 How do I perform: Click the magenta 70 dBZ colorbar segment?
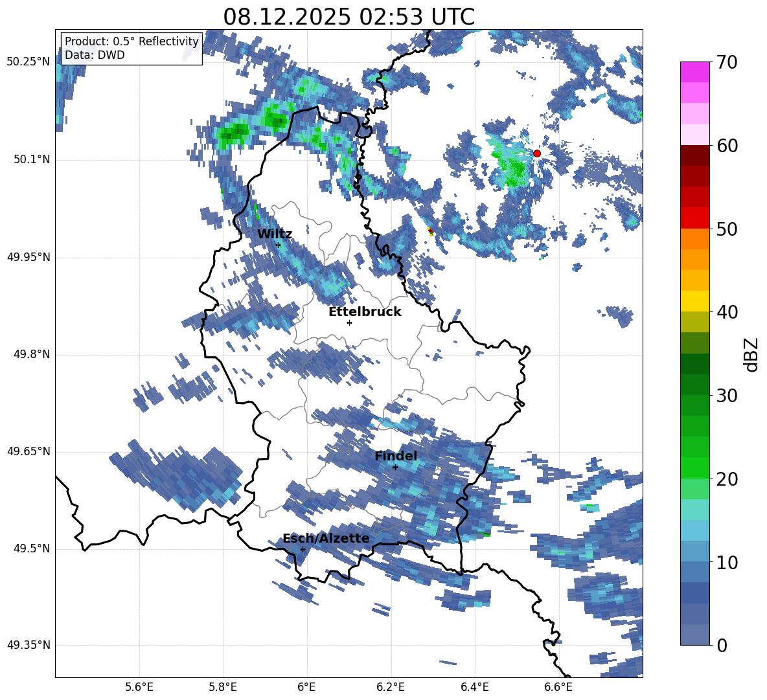pyautogui.click(x=694, y=72)
